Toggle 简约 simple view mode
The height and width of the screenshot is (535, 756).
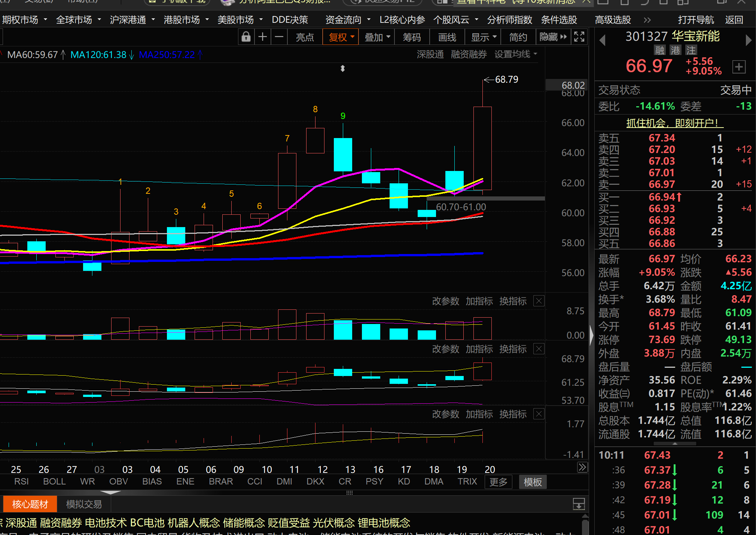click(x=518, y=37)
